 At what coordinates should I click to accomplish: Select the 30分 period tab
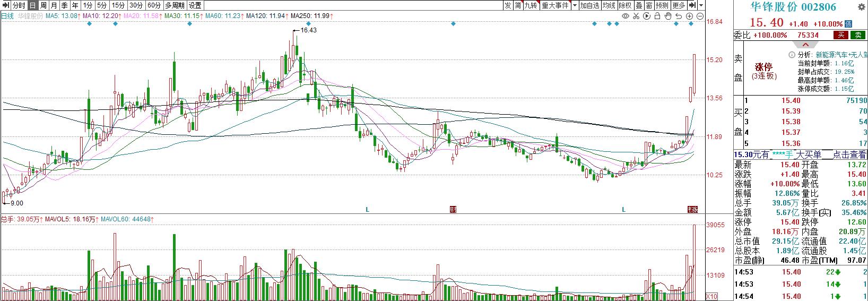pos(136,5)
